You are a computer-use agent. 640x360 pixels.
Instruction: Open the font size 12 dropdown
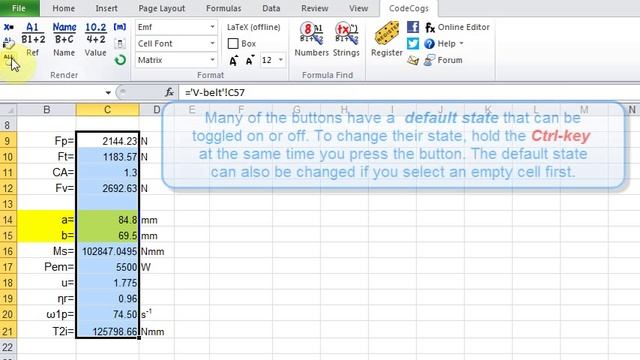pyautogui.click(x=281, y=60)
